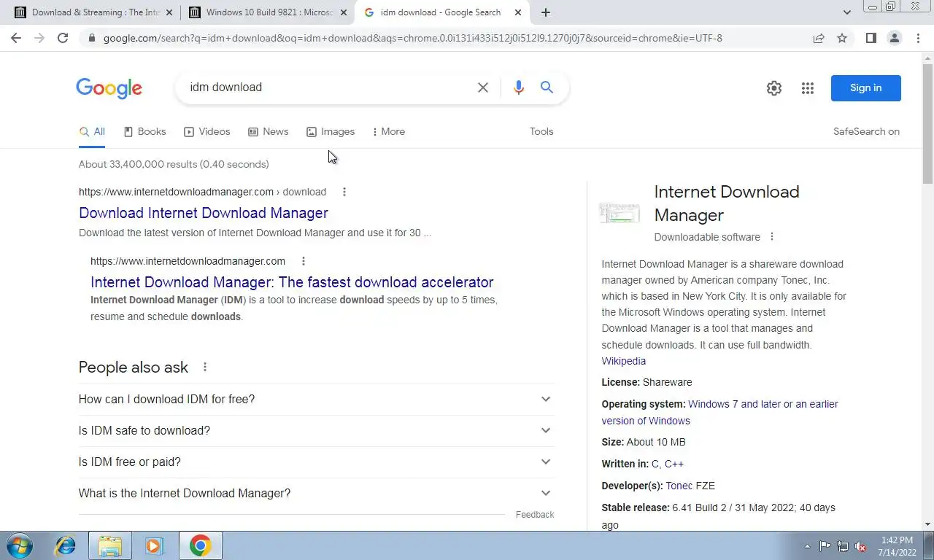Expand Is IDM safe to download?
Image resolution: width=934 pixels, height=560 pixels.
click(x=317, y=431)
